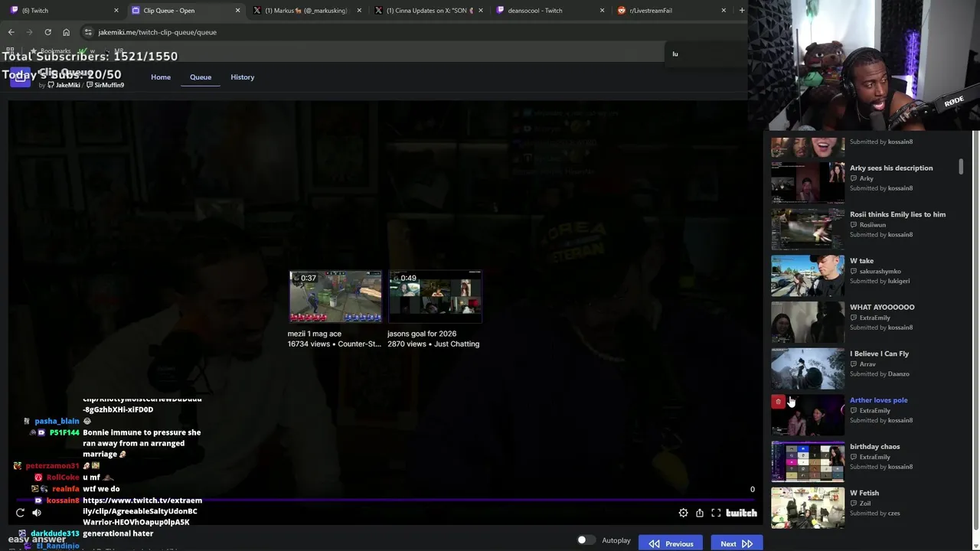Open player settings gear icon
Image resolution: width=980 pixels, height=551 pixels.
[x=683, y=513]
